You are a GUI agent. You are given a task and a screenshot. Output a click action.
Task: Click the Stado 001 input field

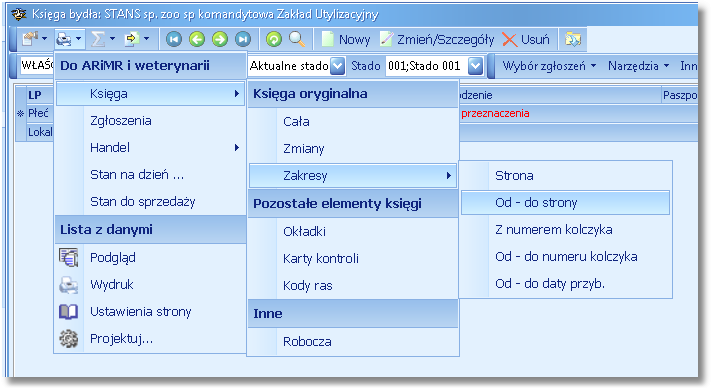click(426, 66)
